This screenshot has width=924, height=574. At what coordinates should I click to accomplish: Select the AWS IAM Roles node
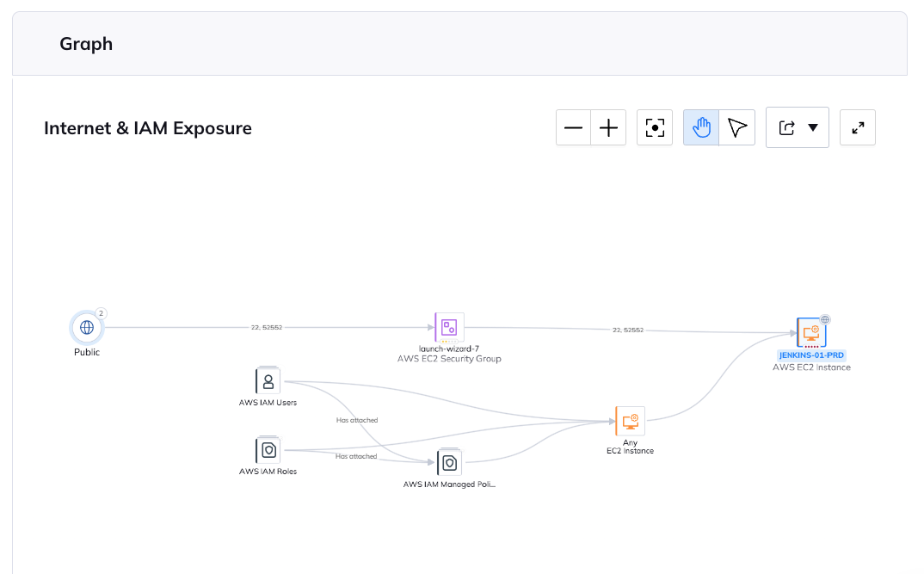(x=268, y=450)
